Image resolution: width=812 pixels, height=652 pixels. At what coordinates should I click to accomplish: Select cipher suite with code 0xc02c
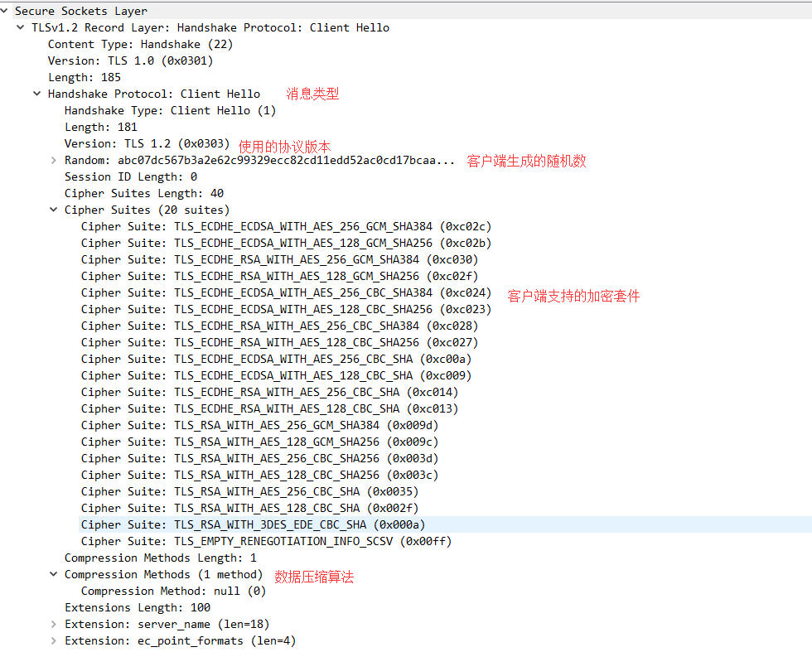tap(286, 226)
